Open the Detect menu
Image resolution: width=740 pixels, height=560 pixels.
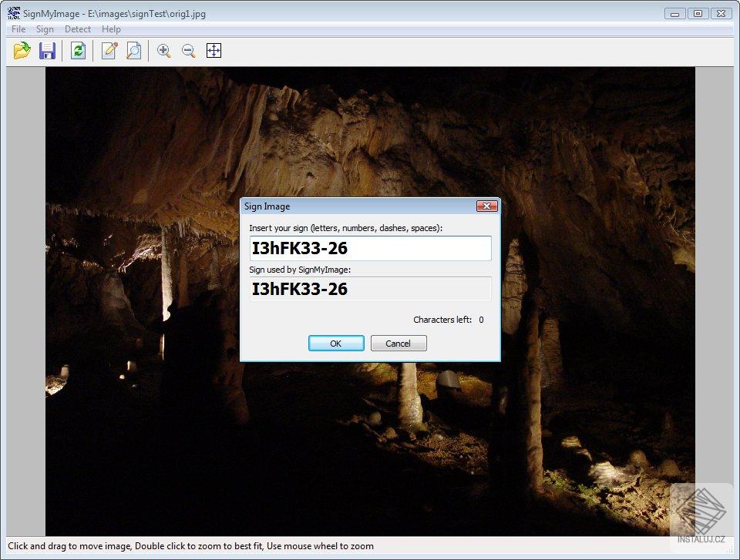pos(78,29)
